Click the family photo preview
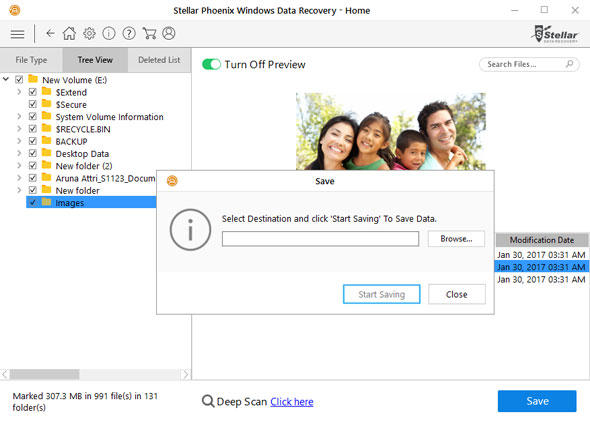 click(x=391, y=131)
